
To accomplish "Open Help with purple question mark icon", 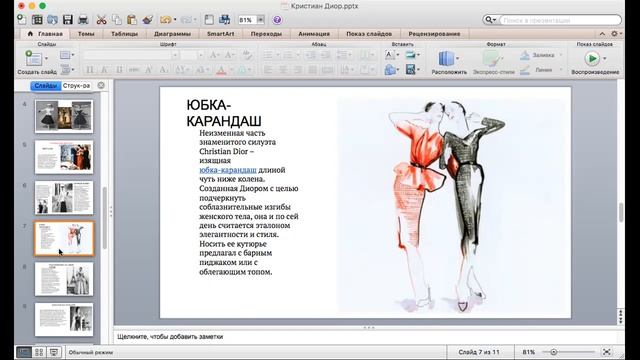I will 277,20.
